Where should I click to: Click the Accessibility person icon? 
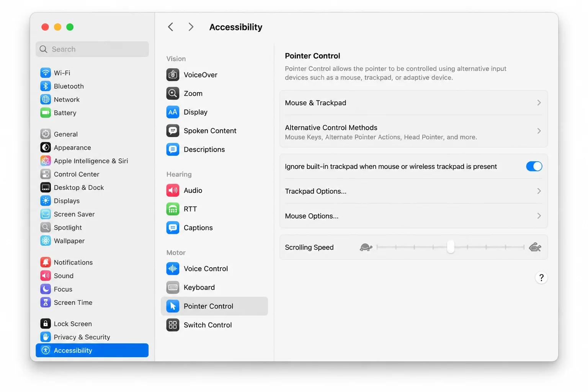[46, 350]
